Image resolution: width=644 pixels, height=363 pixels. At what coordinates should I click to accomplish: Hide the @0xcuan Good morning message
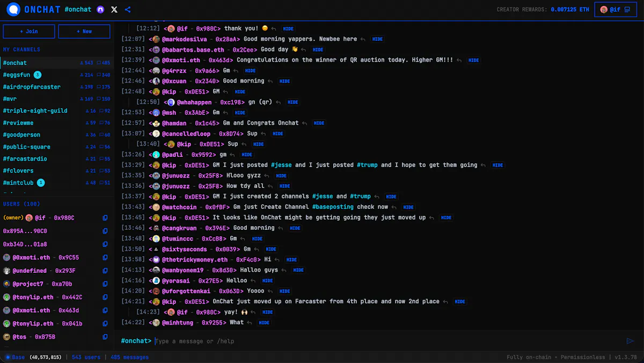pyautogui.click(x=284, y=81)
